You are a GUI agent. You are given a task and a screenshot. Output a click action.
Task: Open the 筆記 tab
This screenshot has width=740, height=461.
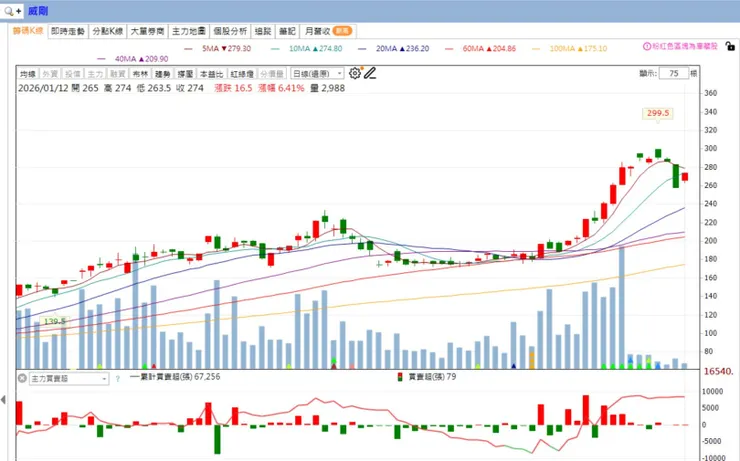click(x=287, y=31)
